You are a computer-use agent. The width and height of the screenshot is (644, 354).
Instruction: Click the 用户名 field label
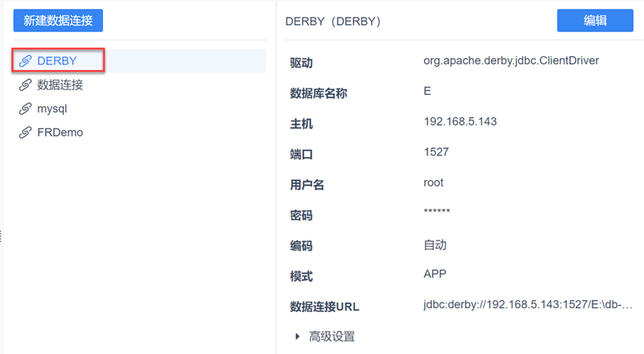coord(307,185)
